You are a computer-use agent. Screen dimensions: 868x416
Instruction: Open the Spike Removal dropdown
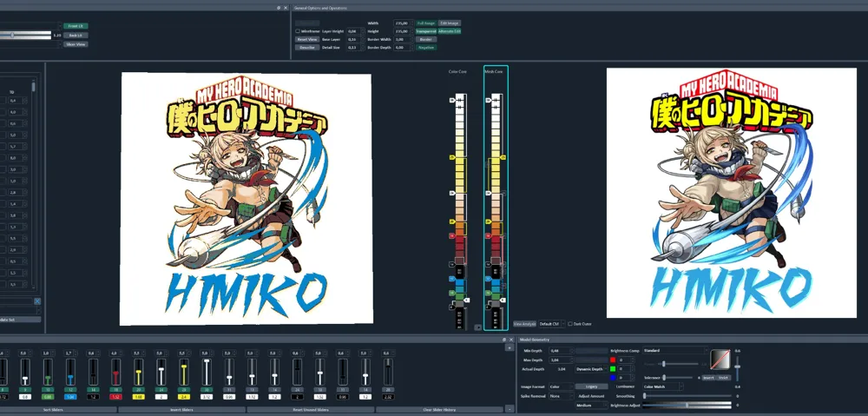(561, 396)
